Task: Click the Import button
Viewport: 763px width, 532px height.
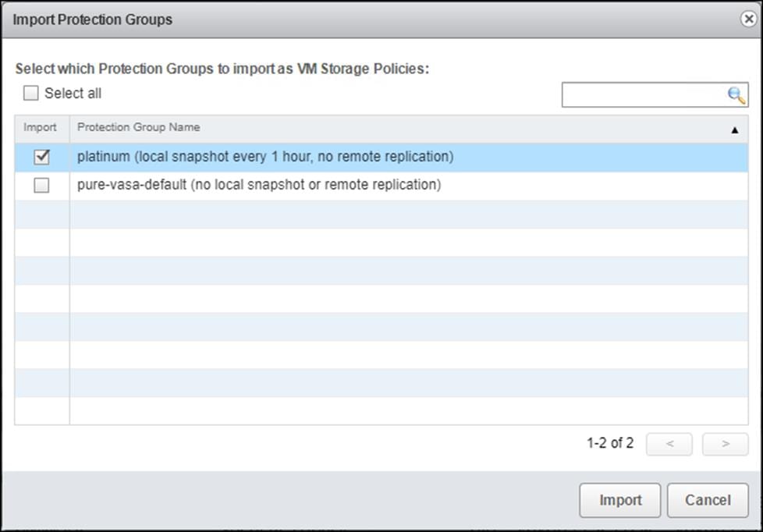Action: click(619, 500)
